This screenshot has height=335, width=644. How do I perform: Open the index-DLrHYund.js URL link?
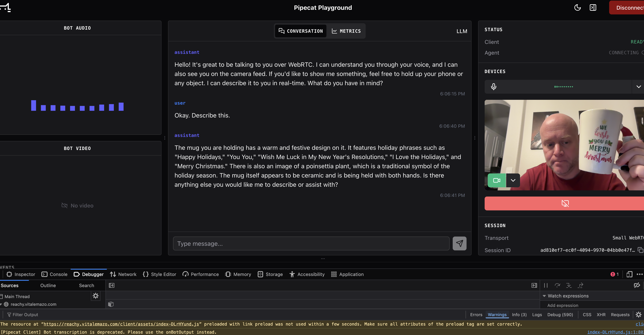[121, 324]
